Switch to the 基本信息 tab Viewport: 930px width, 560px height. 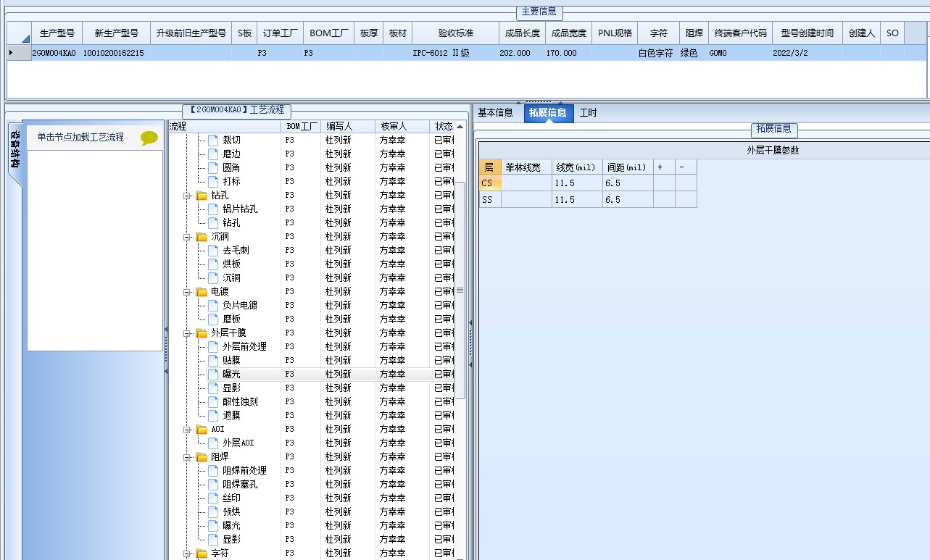(495, 112)
